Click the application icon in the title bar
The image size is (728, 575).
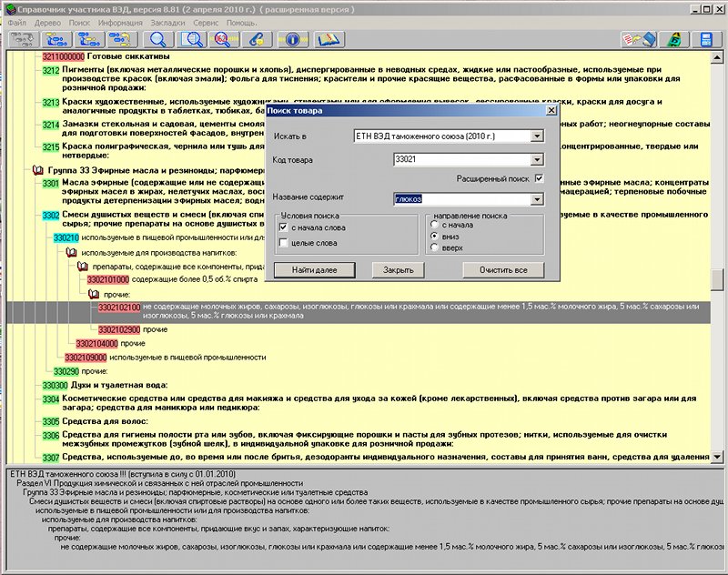[x=10, y=9]
